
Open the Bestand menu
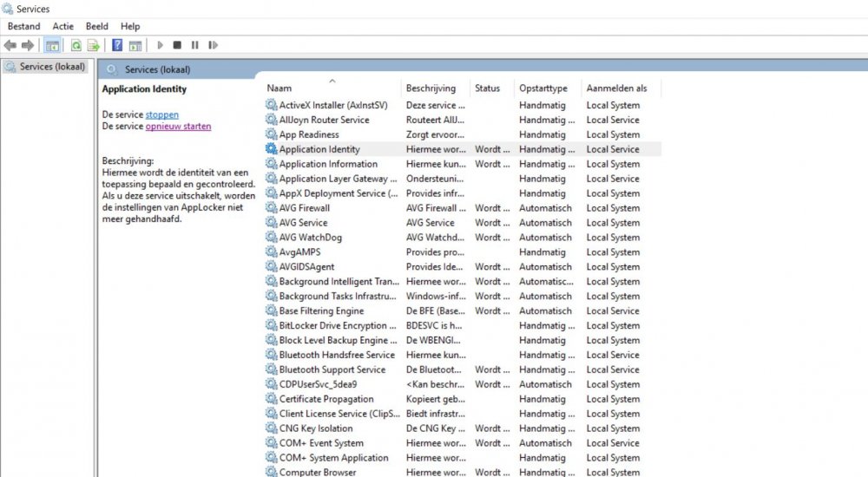point(23,27)
